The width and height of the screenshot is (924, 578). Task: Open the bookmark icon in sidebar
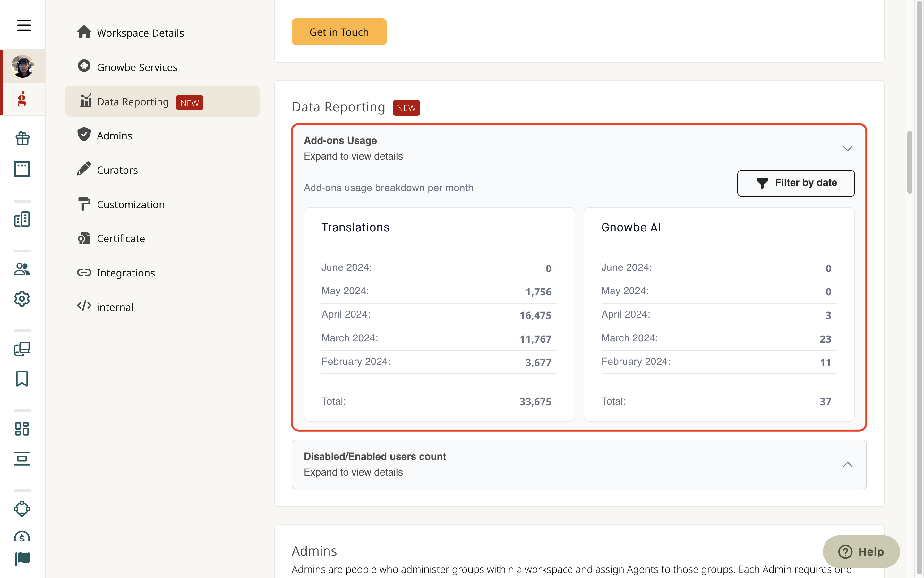(x=22, y=379)
